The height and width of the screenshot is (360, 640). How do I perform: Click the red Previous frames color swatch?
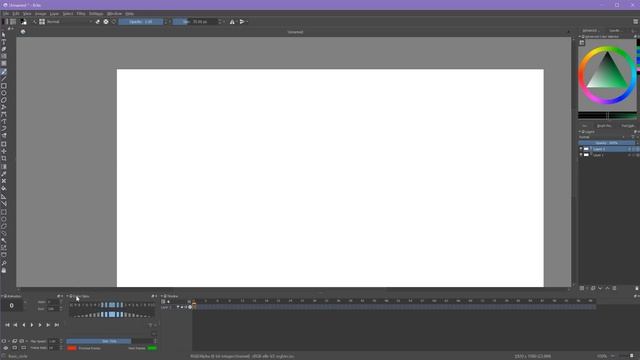72,348
